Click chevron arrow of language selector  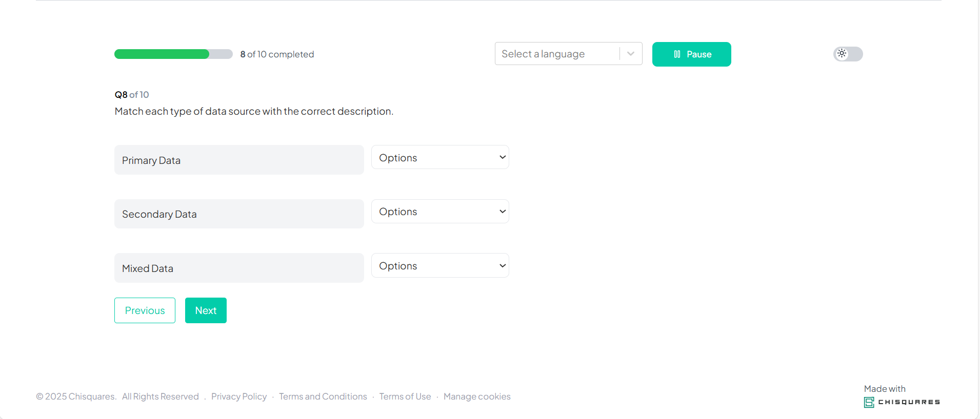[x=631, y=54]
